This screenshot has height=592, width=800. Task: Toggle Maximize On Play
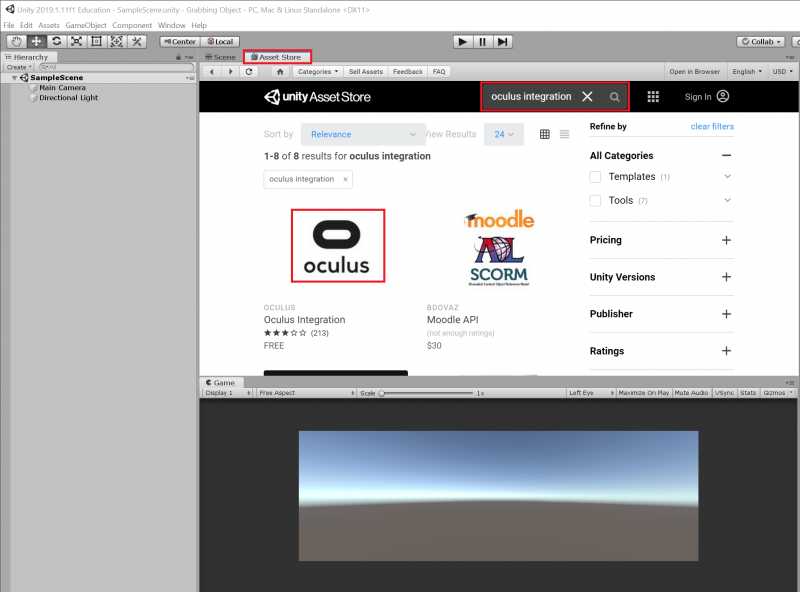643,393
